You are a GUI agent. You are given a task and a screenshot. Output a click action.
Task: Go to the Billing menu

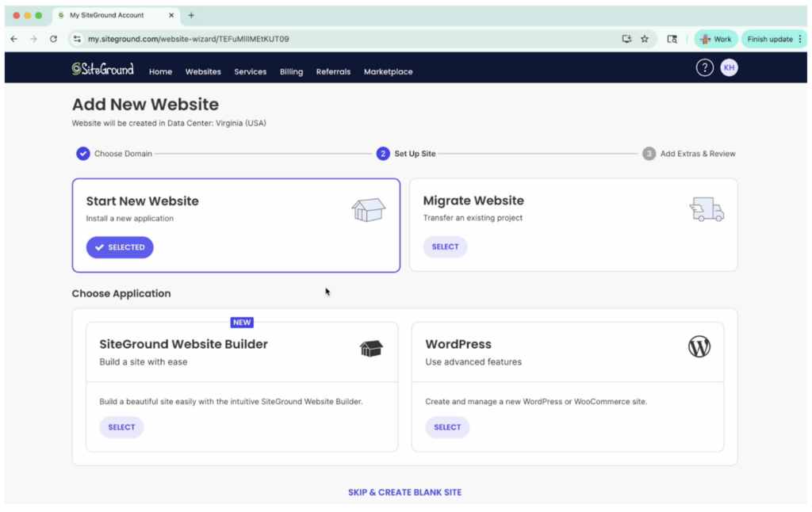pos(291,71)
